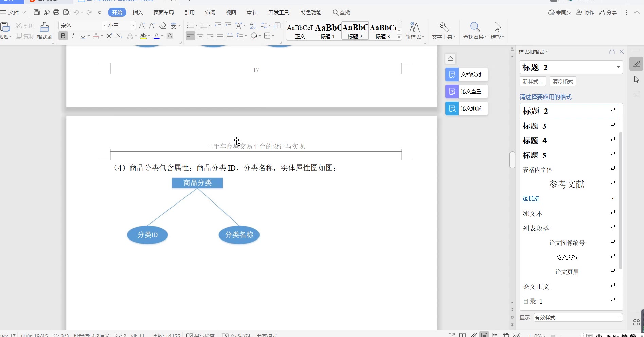The width and height of the screenshot is (644, 337).
Task: Click the 新样式... button in the styles pane
Action: (533, 81)
